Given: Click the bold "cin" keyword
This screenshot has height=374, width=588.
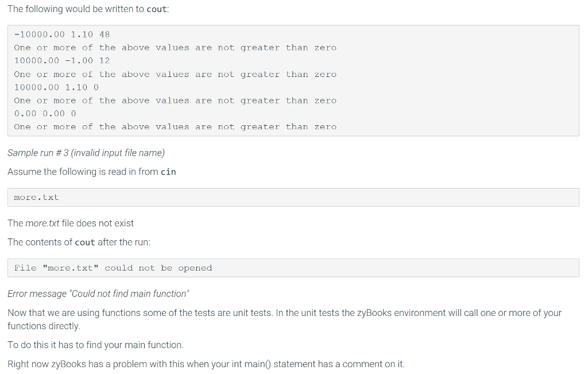Looking at the screenshot, I should click(x=168, y=172).
